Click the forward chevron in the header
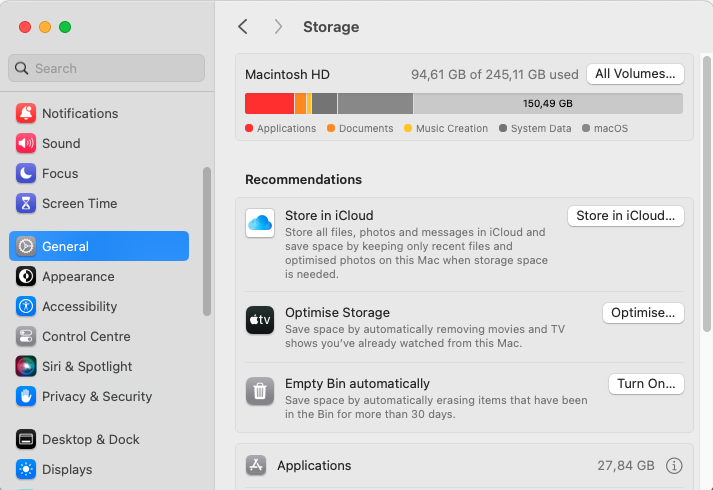This screenshot has height=490, width=713. [278, 27]
